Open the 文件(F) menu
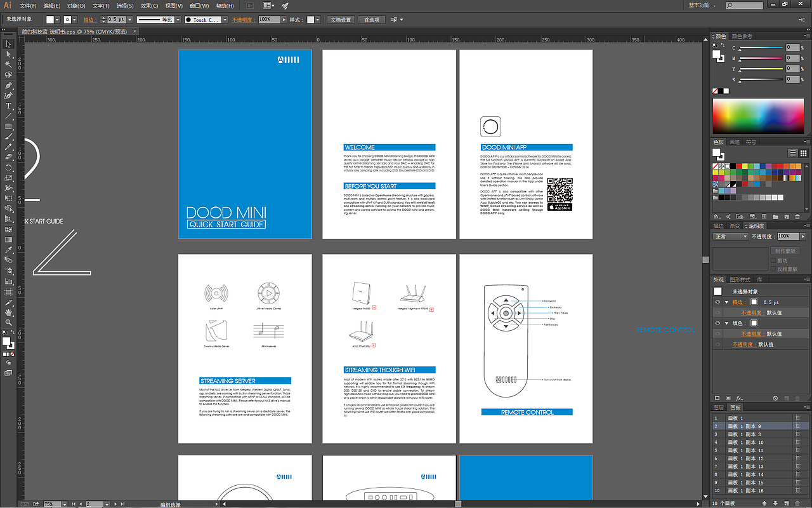The image size is (812, 508). tap(28, 6)
